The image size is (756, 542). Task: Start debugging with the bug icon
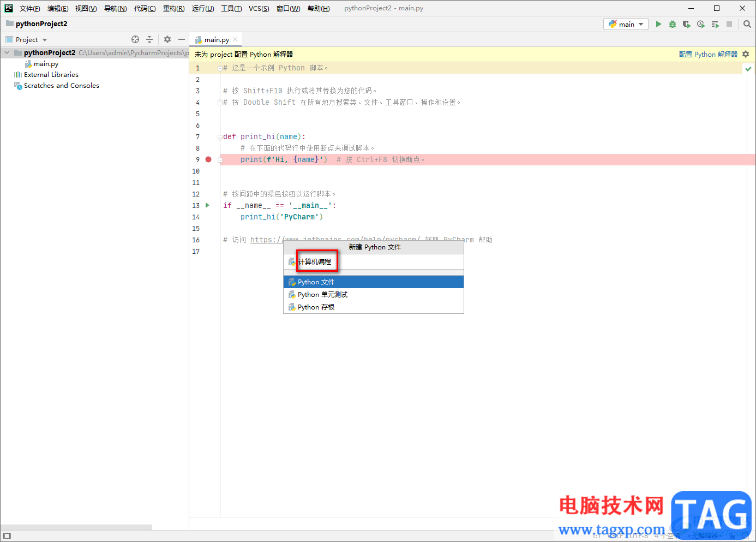pos(673,24)
